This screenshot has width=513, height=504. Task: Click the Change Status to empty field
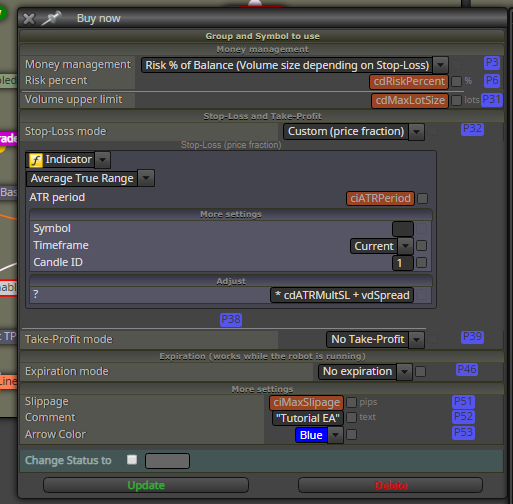tap(167, 461)
